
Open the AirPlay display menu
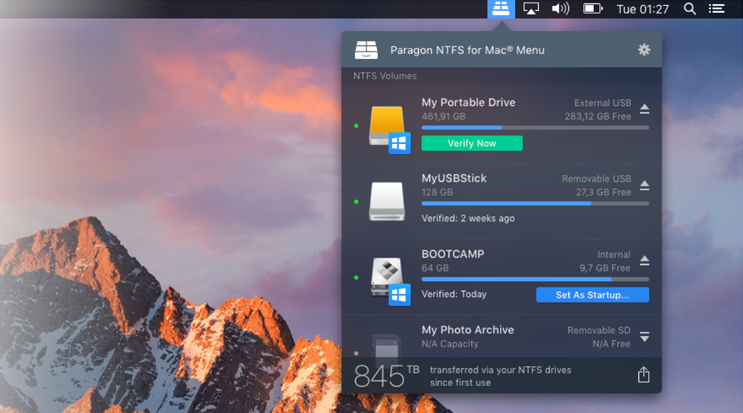pos(531,9)
